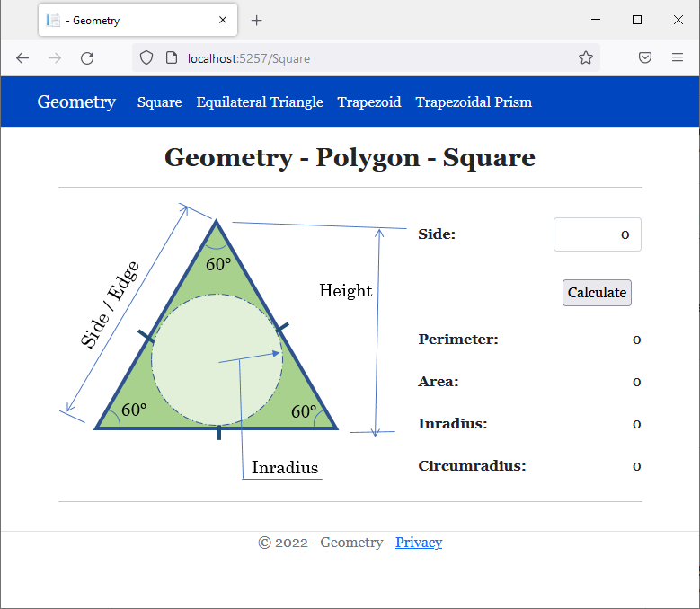Select the Inradius value 0

pyautogui.click(x=636, y=424)
